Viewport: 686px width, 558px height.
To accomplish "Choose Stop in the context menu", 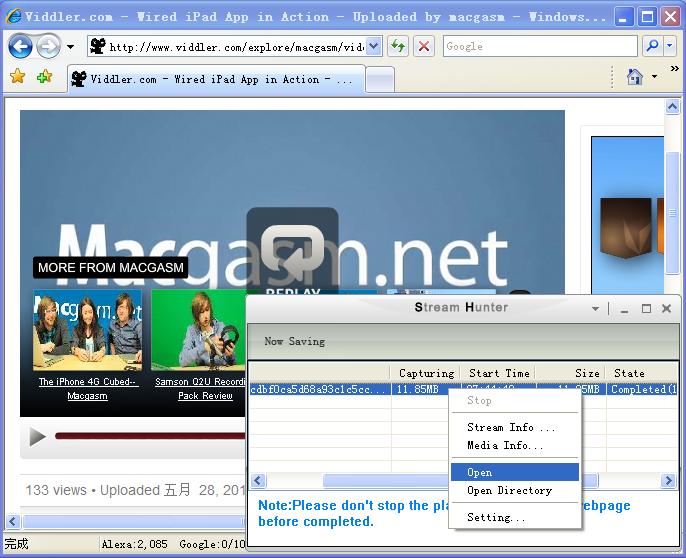I will (x=515, y=400).
